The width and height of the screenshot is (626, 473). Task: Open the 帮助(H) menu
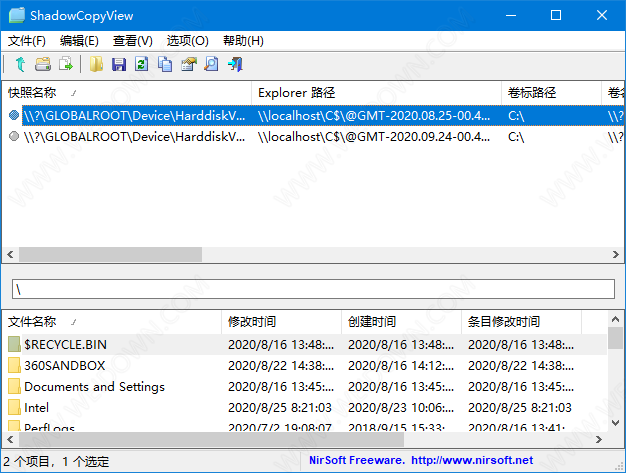(x=243, y=41)
